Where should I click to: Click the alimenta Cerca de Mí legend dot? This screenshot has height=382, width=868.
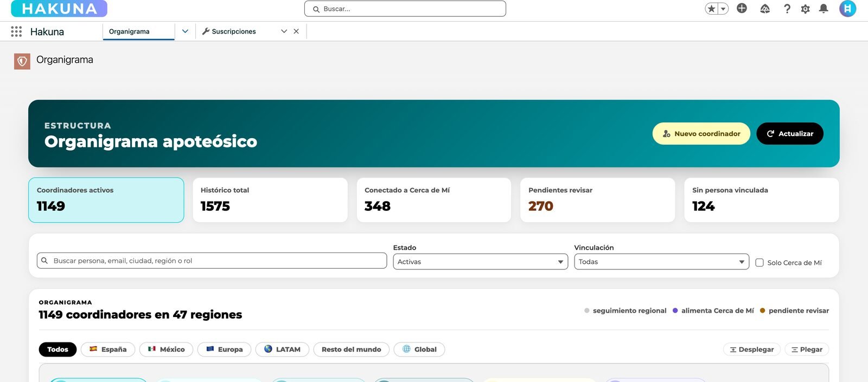click(675, 310)
